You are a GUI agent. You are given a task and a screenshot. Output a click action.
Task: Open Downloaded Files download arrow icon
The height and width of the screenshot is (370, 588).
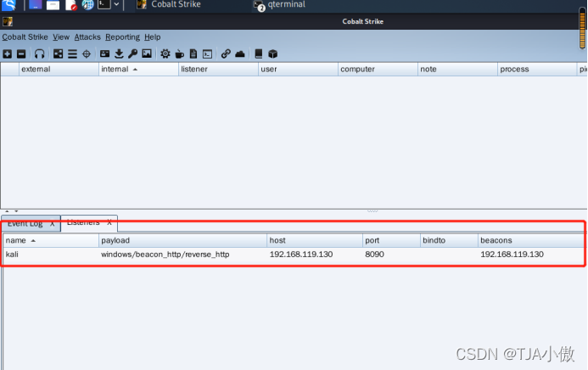[x=119, y=54]
